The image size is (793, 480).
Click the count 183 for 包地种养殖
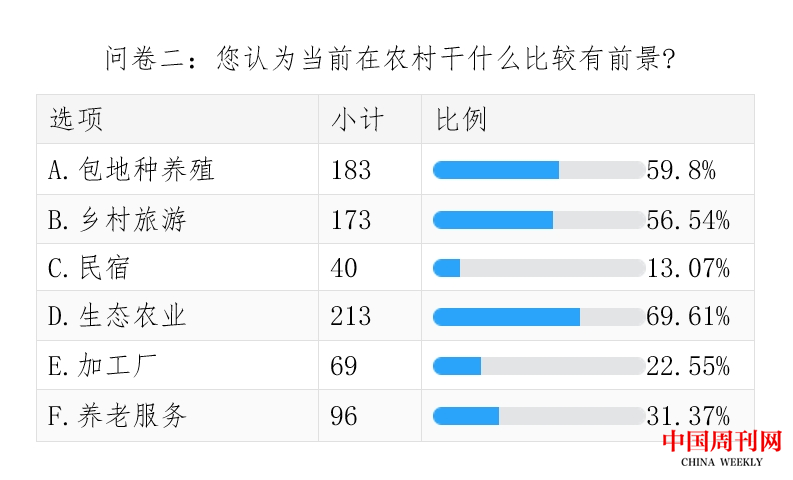tap(351, 170)
